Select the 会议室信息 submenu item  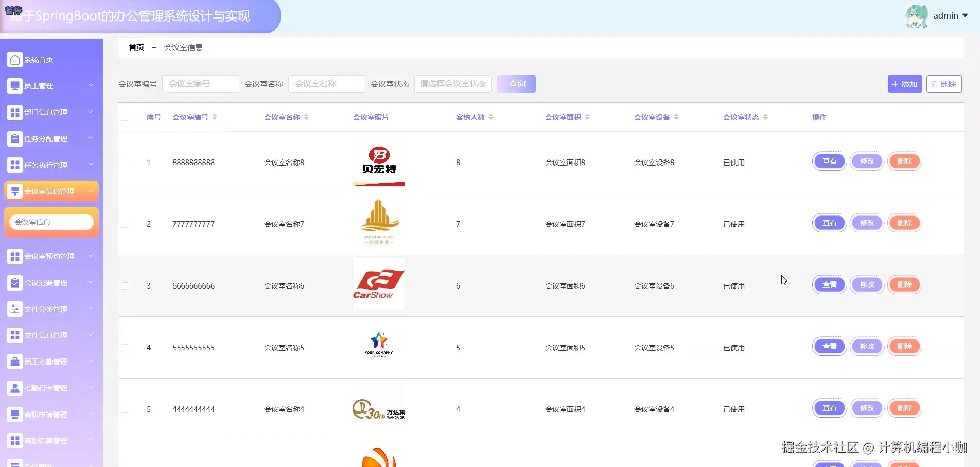51,222
